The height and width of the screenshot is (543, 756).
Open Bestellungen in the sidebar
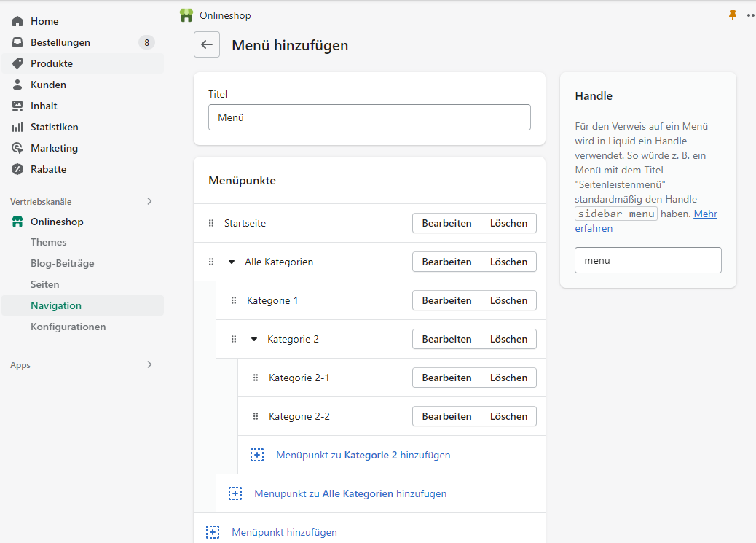(x=60, y=42)
